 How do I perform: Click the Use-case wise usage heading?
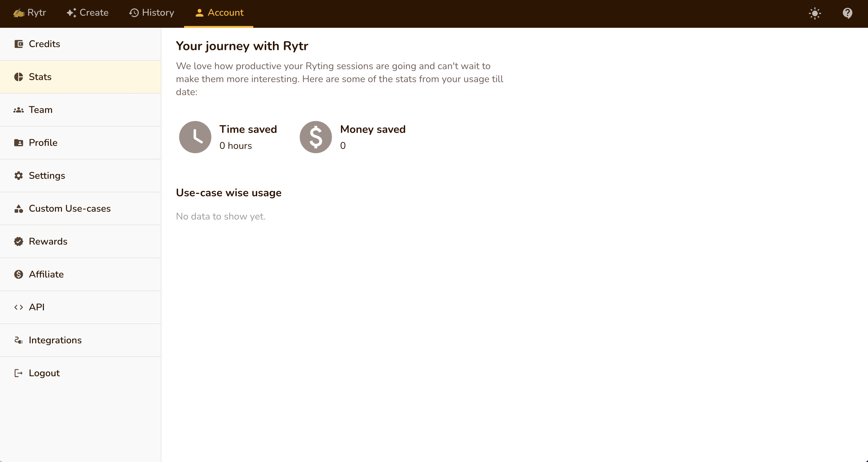228,193
